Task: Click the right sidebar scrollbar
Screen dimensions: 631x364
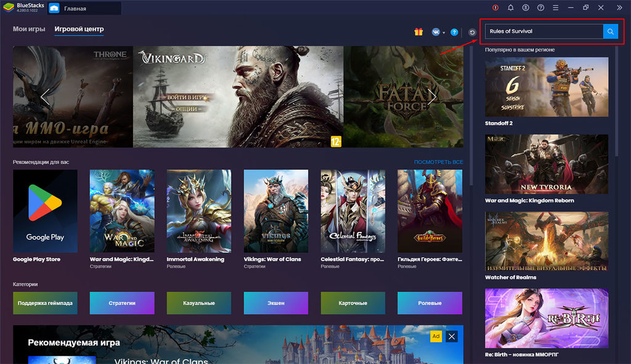Action: 616,100
